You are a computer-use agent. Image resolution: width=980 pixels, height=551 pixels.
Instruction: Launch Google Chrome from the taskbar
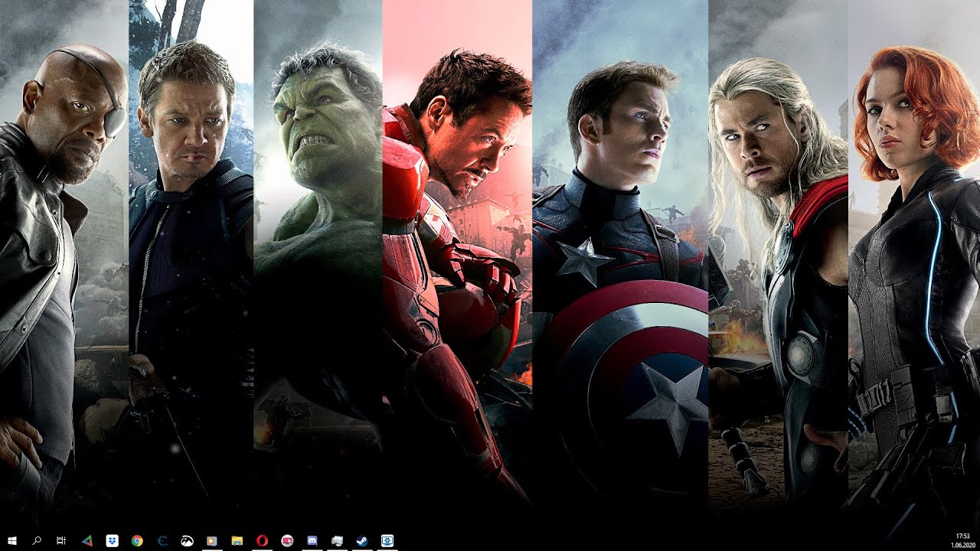pos(137,540)
